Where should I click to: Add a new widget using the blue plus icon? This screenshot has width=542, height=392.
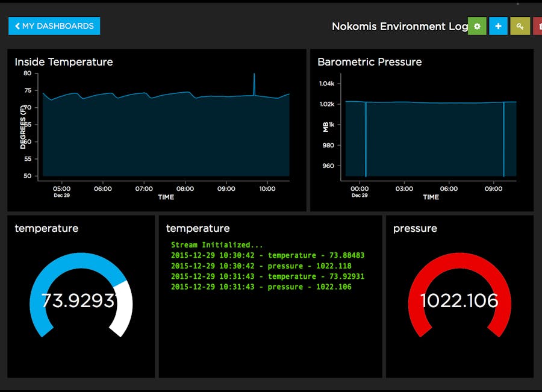pyautogui.click(x=498, y=26)
